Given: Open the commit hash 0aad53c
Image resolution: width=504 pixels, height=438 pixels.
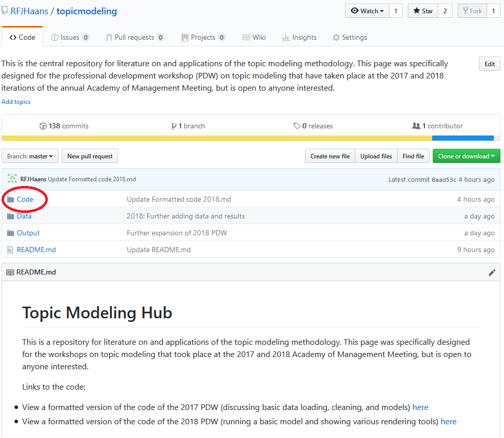Looking at the screenshot, I should 443,180.
